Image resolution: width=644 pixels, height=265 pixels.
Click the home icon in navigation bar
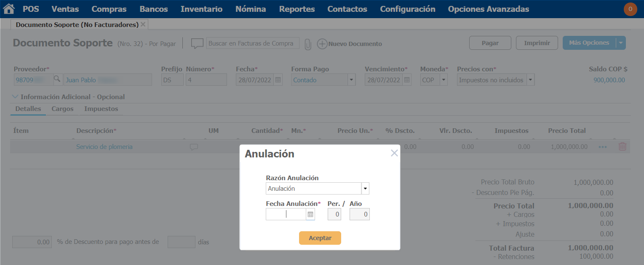pyautogui.click(x=9, y=9)
